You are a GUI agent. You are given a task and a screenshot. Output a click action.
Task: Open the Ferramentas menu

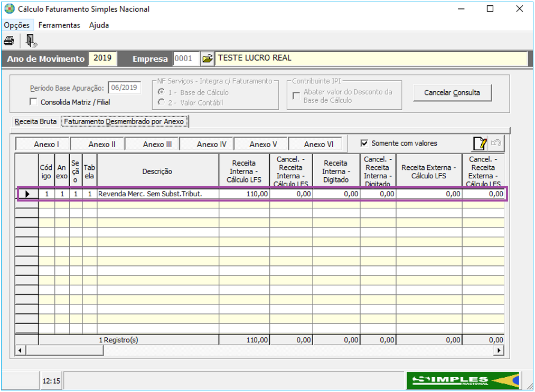59,25
